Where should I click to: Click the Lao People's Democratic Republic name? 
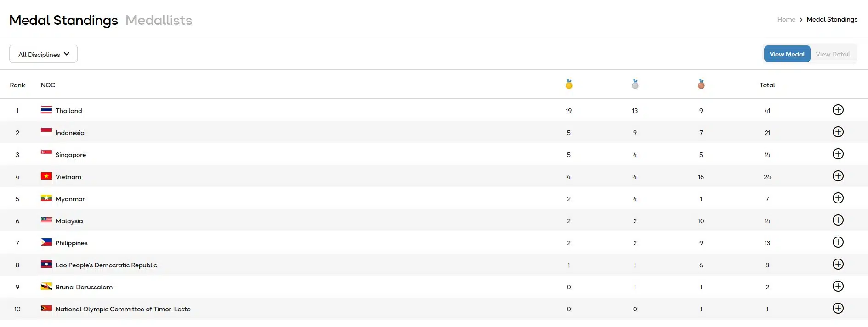coord(106,265)
